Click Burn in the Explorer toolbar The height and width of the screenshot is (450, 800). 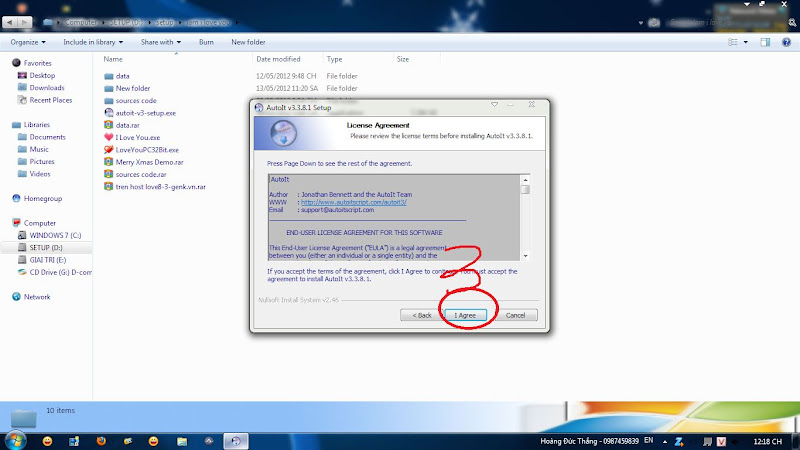(x=206, y=42)
